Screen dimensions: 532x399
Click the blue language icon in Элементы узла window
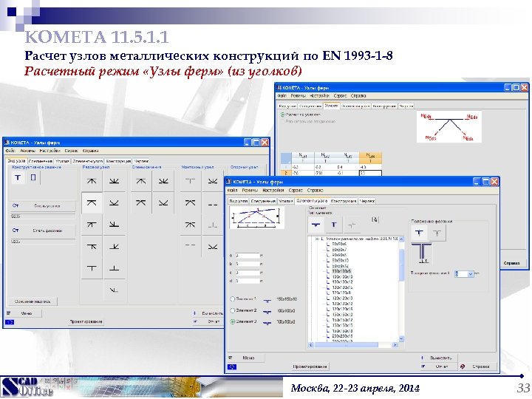[x=232, y=366]
